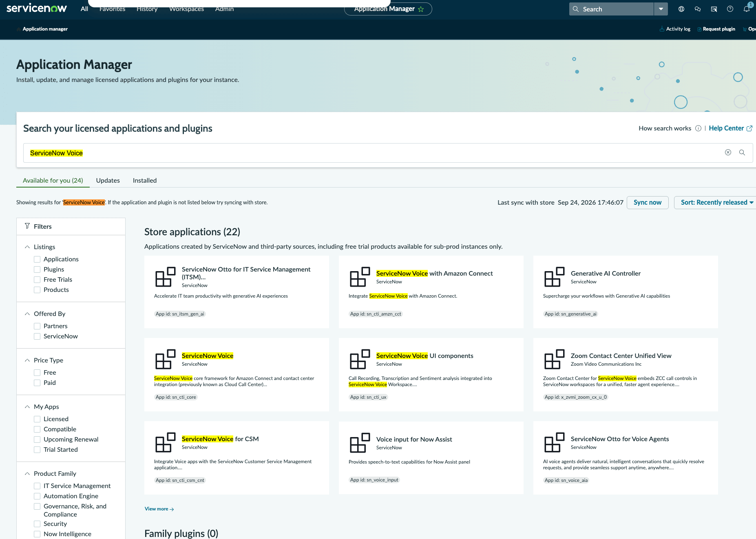Screen dimensions: 756x539
Task: Open the notifications bell icon
Action: pyautogui.click(x=747, y=9)
